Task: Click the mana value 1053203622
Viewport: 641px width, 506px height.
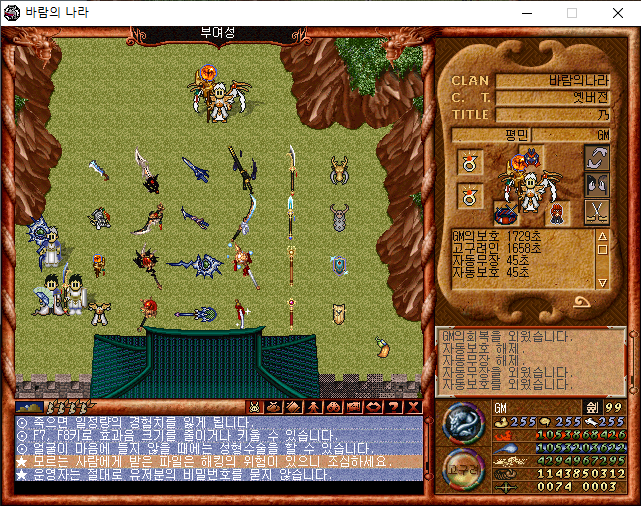Action: click(x=580, y=448)
